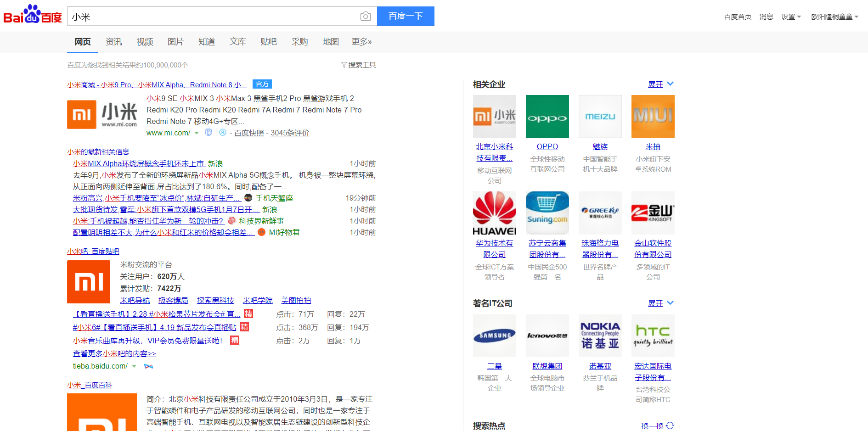868x431 pixels.
Task: Switch to the 知道 tab
Action: point(207,42)
